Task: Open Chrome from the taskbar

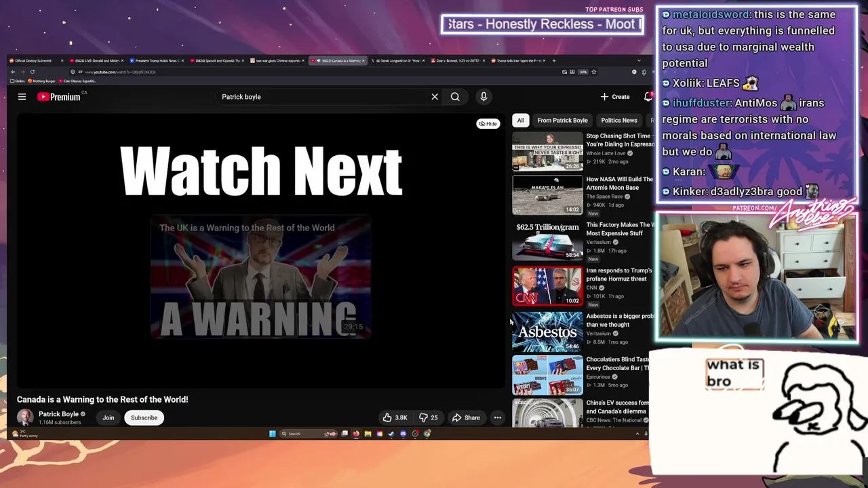Action: [427, 434]
